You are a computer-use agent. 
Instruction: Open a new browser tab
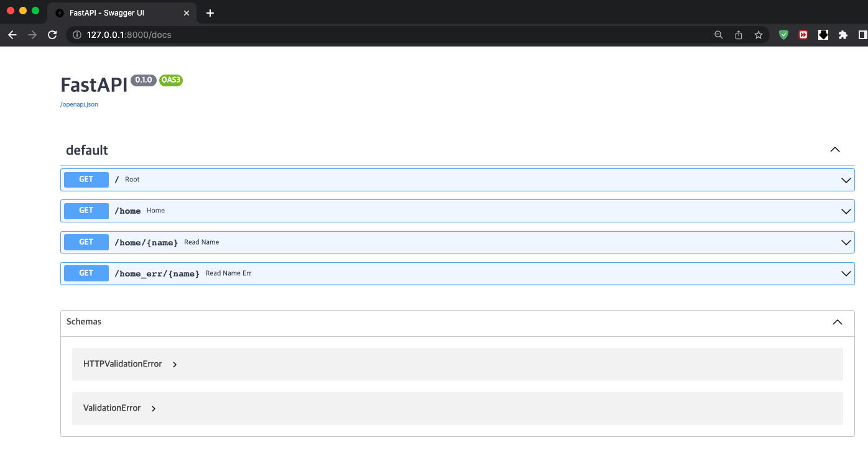[x=210, y=13]
